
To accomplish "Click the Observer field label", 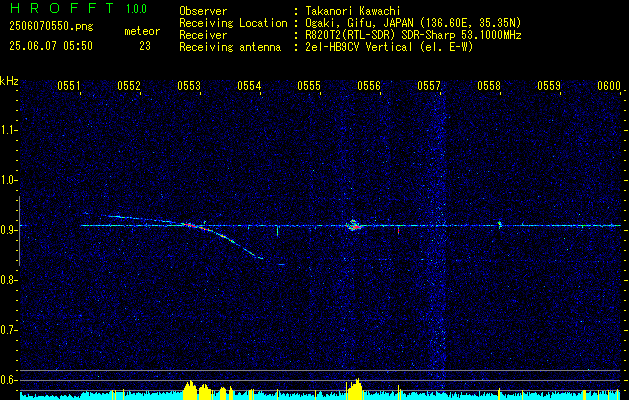I will (x=203, y=11).
